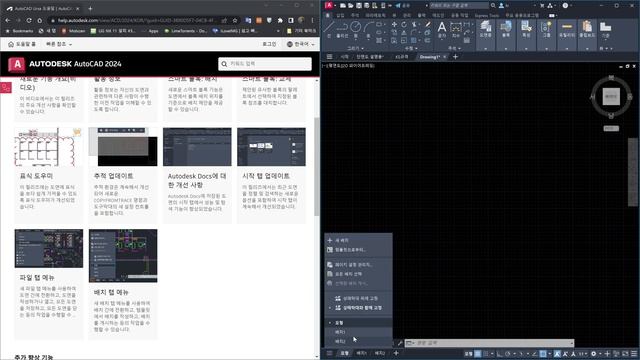
Task: Click the file tab hamburger menu icon
Action: click(329, 57)
